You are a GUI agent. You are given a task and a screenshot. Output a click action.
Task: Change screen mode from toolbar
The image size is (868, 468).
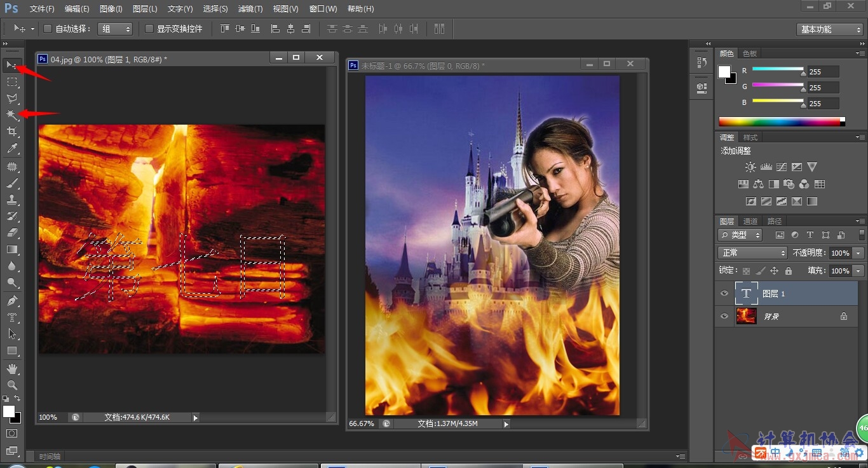[x=11, y=451]
